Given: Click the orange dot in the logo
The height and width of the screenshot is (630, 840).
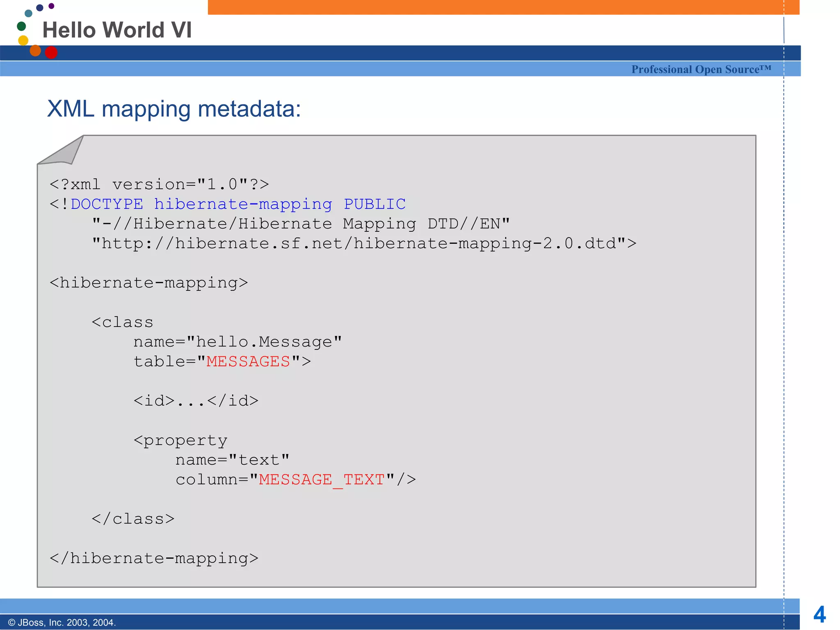Looking at the screenshot, I should (35, 50).
